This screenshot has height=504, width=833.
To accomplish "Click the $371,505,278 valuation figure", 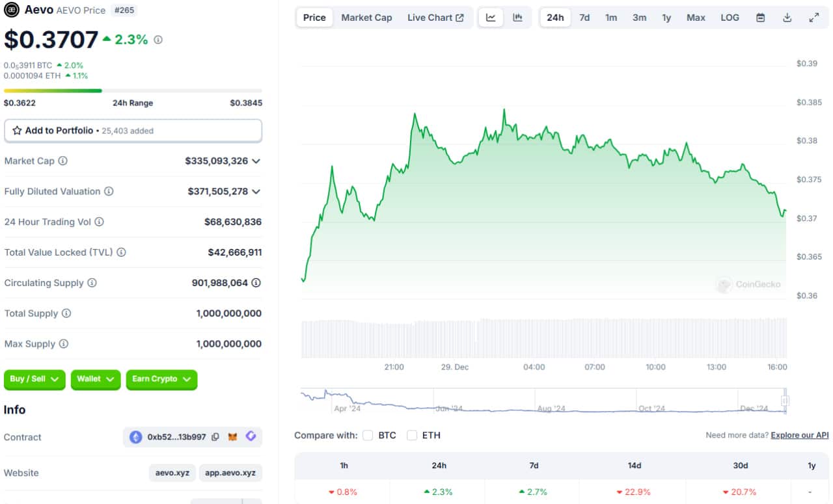I will point(217,191).
